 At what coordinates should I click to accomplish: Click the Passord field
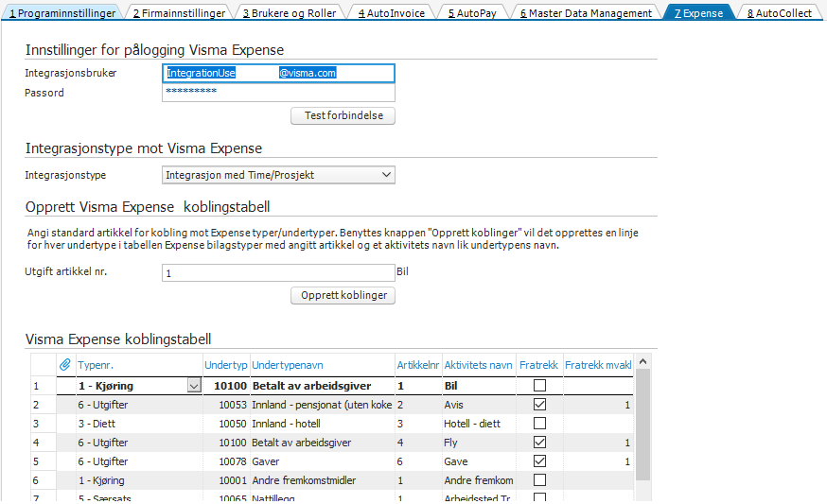pos(278,93)
